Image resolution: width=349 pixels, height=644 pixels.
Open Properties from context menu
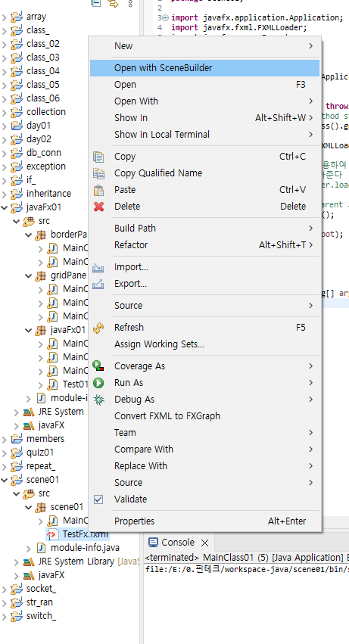(204, 521)
